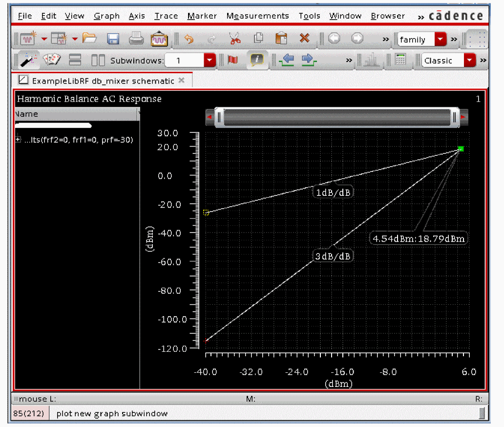Viewport: 504px width, 427px height.
Task: Click the Print icon in toolbar
Action: 136,39
